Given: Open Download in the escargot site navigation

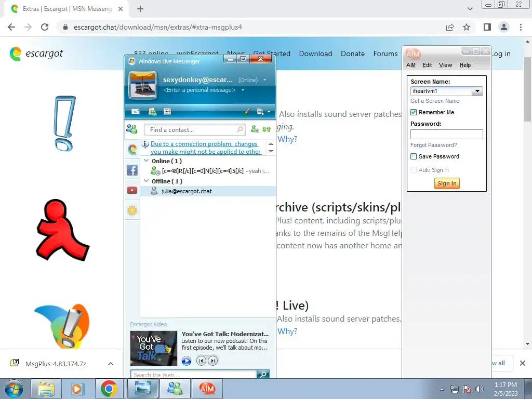Looking at the screenshot, I should click(315, 54).
